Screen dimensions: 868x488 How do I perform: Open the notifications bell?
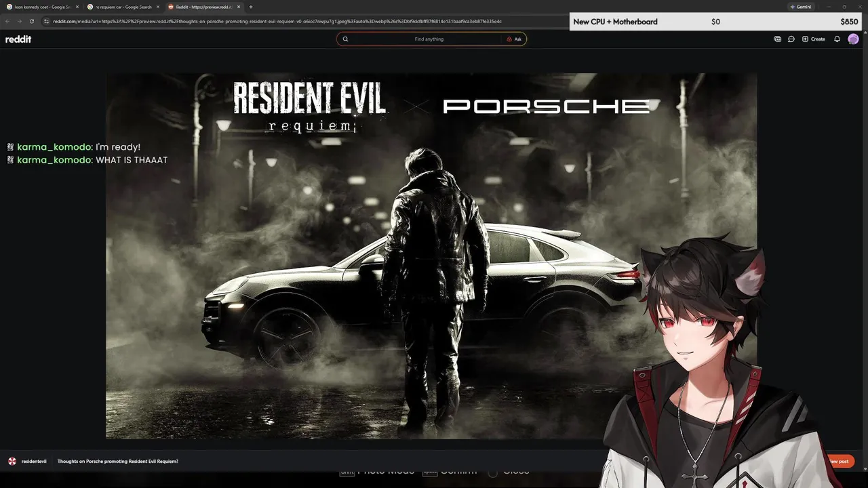(x=837, y=39)
